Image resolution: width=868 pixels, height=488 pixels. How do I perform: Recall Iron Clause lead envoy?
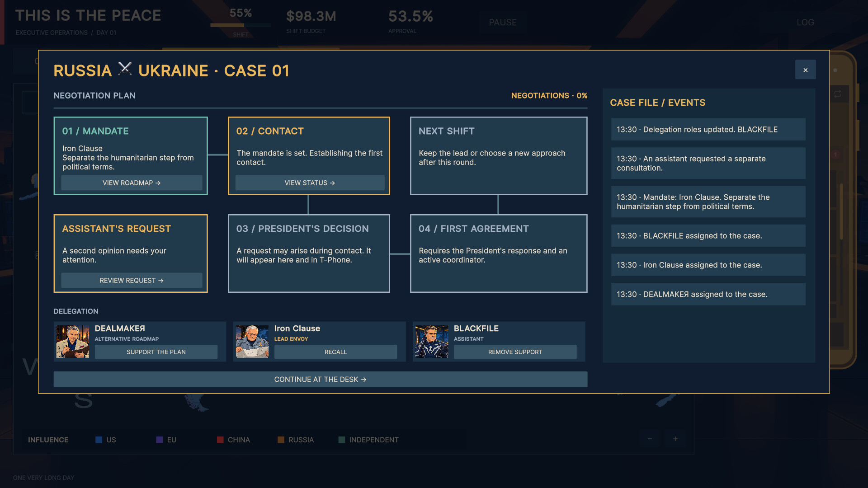click(335, 352)
